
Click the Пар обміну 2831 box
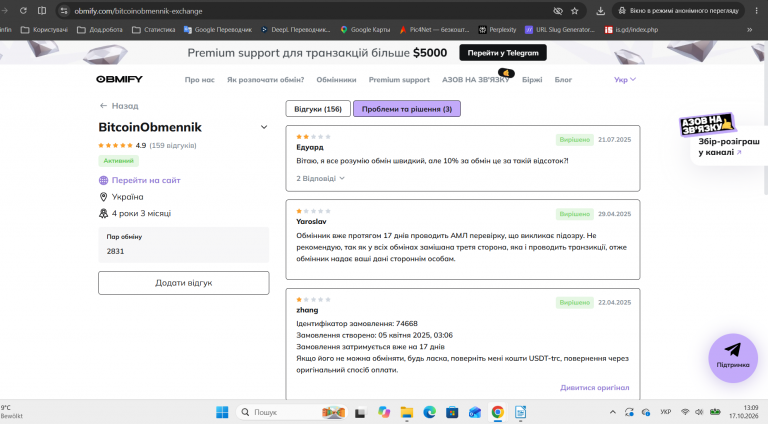(184, 245)
